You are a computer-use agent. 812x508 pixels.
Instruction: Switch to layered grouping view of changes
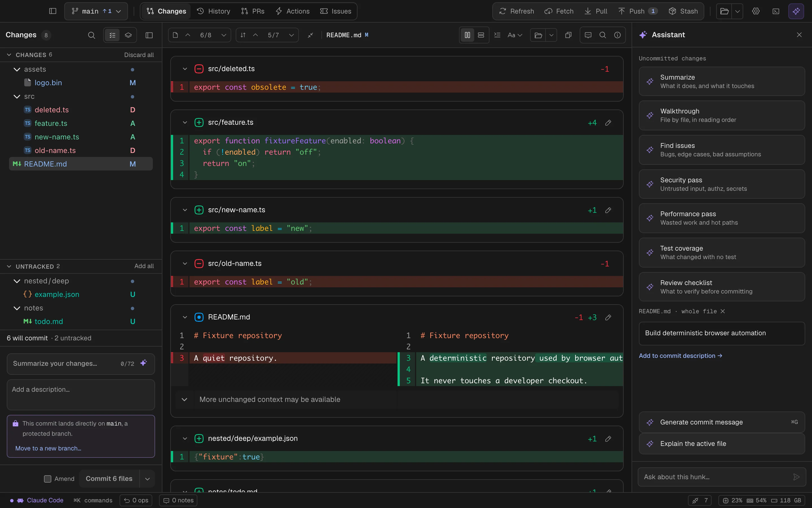pos(128,35)
